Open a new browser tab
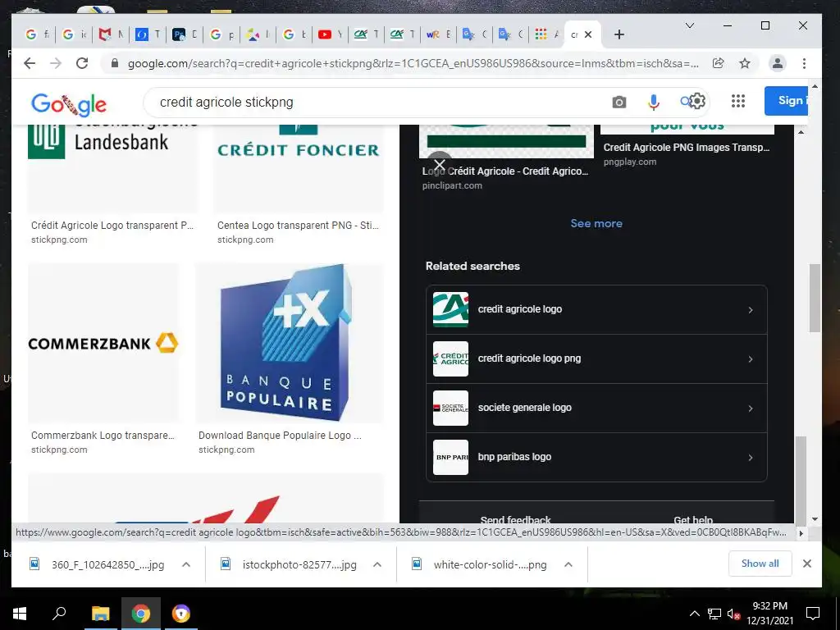840x630 pixels. click(619, 34)
